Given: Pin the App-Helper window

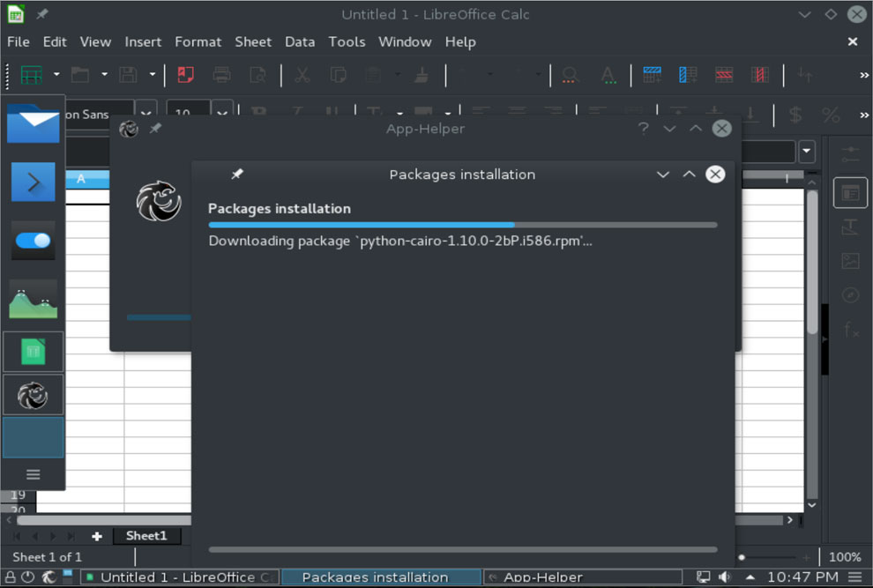Looking at the screenshot, I should [155, 128].
